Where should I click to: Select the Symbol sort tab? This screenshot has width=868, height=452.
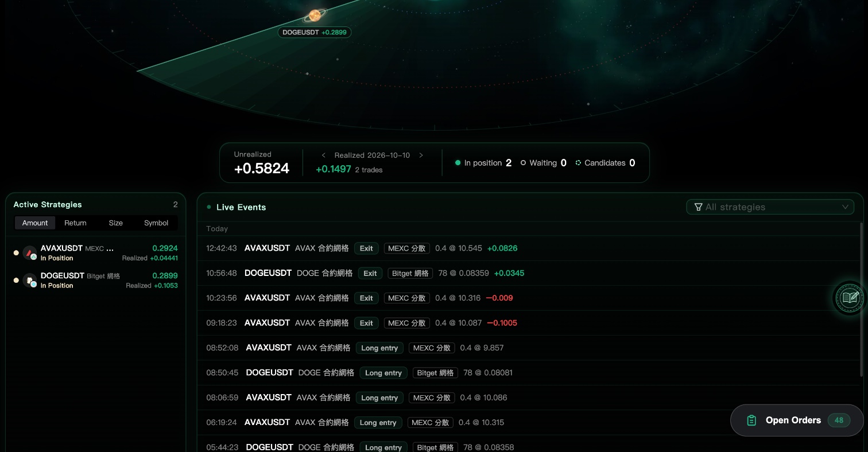156,223
